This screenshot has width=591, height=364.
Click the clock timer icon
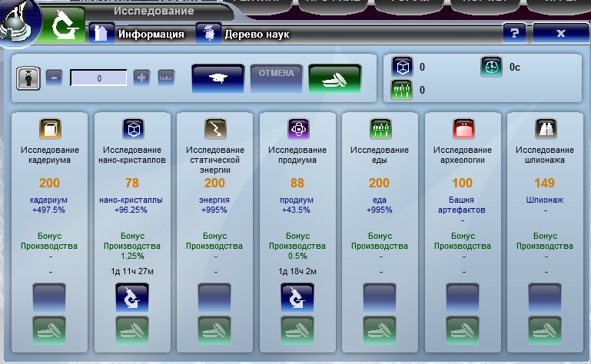pos(491,67)
